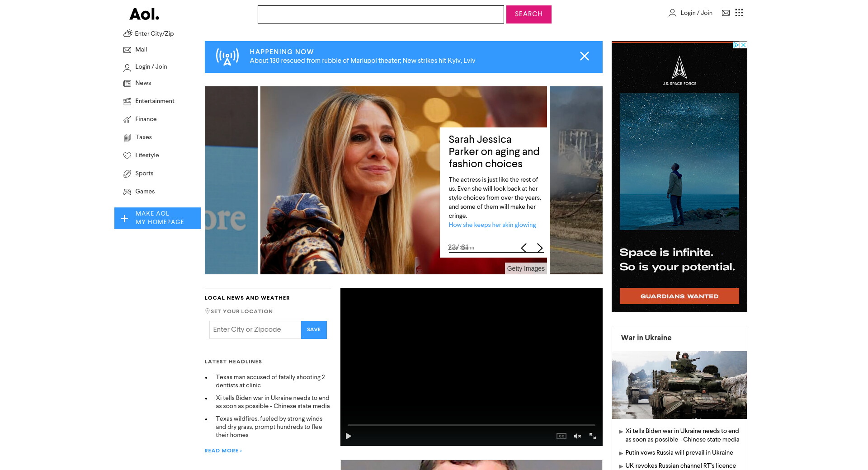Click the mail envelope icon in header
This screenshot has height=470, width=868.
[x=726, y=13]
